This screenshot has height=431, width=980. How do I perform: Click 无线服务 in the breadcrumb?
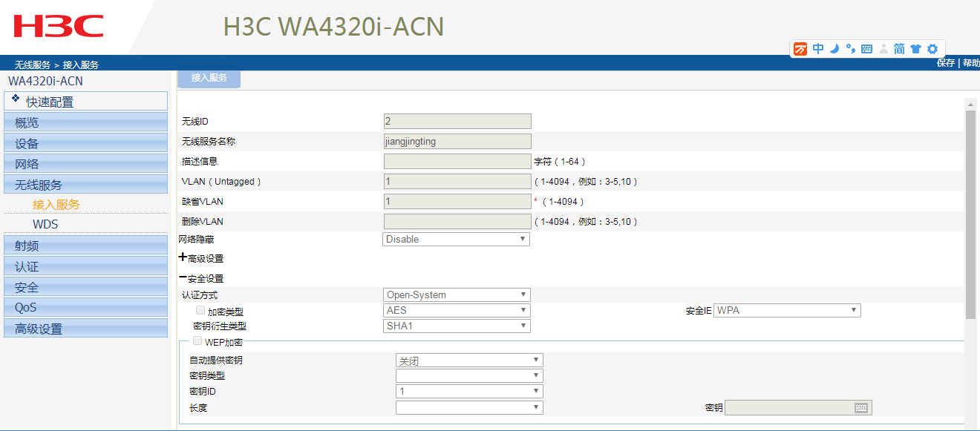33,65
